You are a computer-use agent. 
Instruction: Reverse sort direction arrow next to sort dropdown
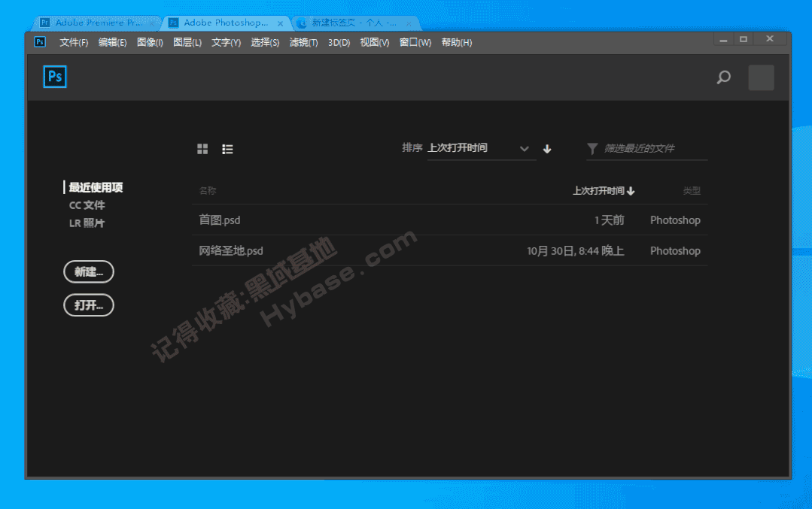[x=547, y=149]
